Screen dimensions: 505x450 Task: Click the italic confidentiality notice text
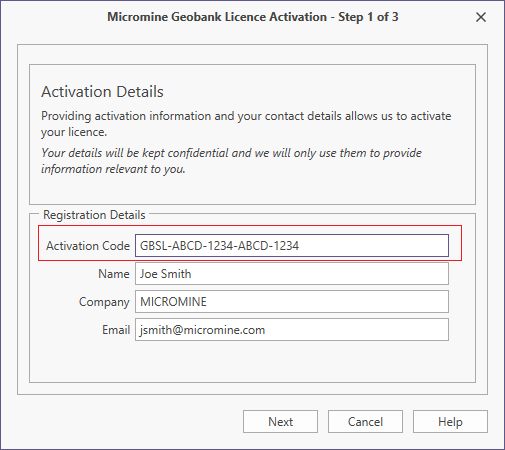[231, 161]
